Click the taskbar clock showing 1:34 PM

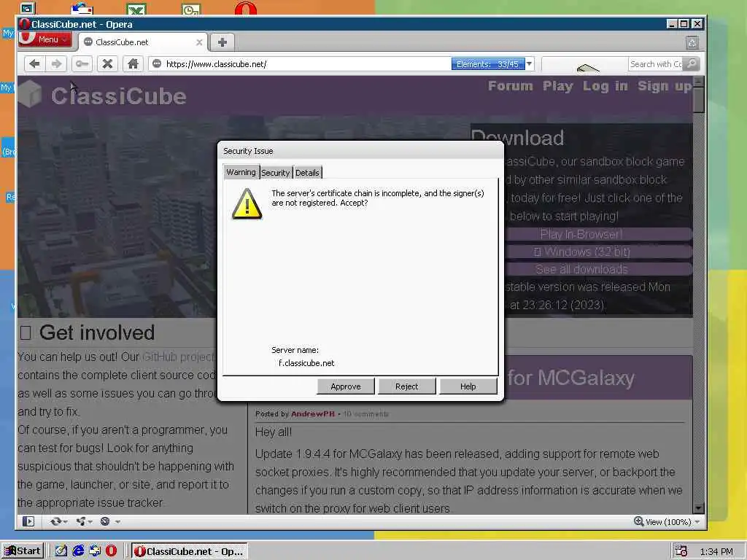716,551
